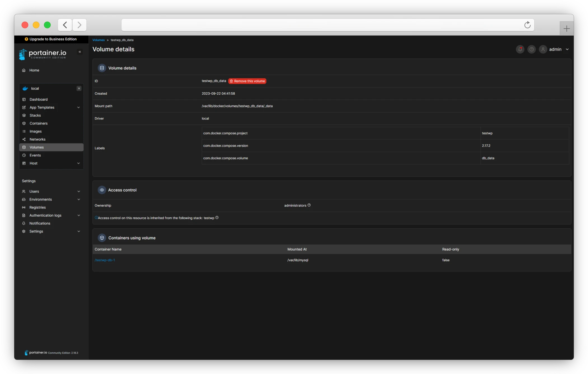Go to Stacks in the sidebar
Screen dimensions: 588x374
pos(35,115)
